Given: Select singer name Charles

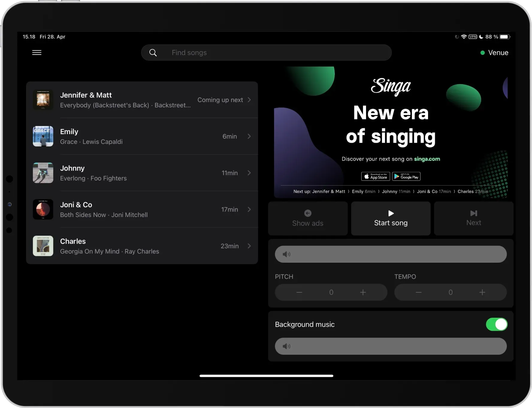Looking at the screenshot, I should click(73, 241).
